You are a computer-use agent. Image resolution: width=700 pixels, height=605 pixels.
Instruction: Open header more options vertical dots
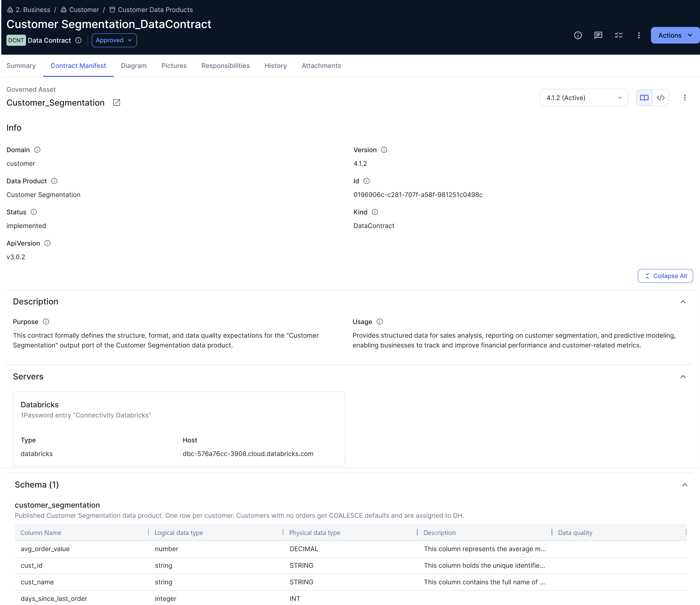click(639, 35)
